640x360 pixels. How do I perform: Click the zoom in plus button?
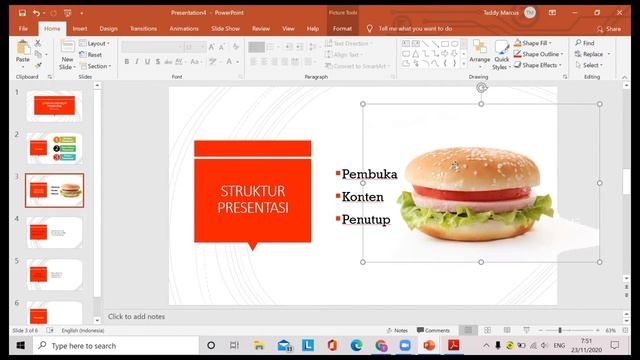click(x=598, y=330)
